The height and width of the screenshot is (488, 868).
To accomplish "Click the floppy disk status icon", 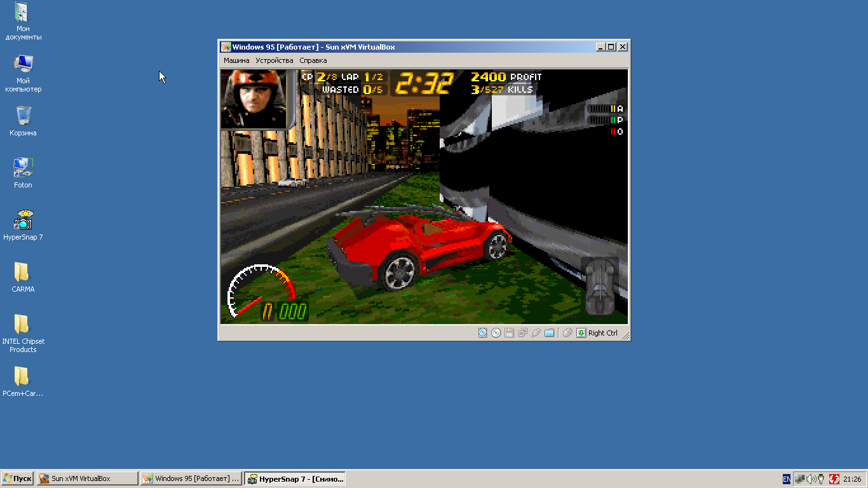I will click(509, 332).
